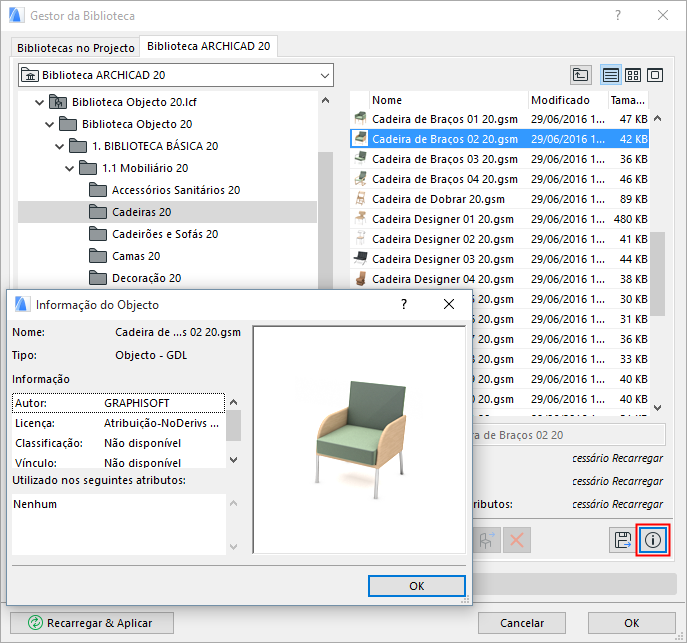Open the Biblioteca ARCHICAD 20 dropdown
This screenshot has width=687, height=643.
[x=325, y=75]
